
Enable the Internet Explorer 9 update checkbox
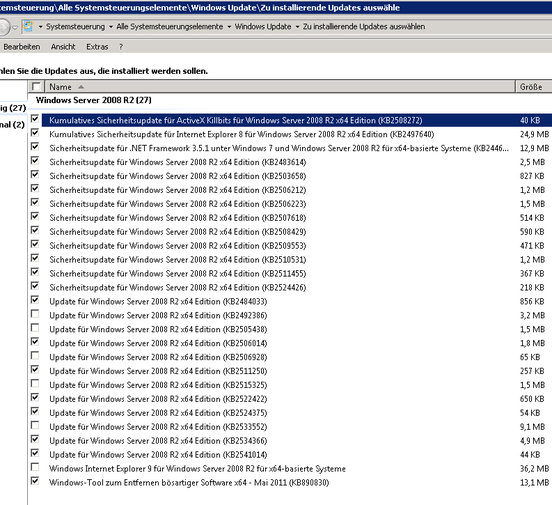35,467
